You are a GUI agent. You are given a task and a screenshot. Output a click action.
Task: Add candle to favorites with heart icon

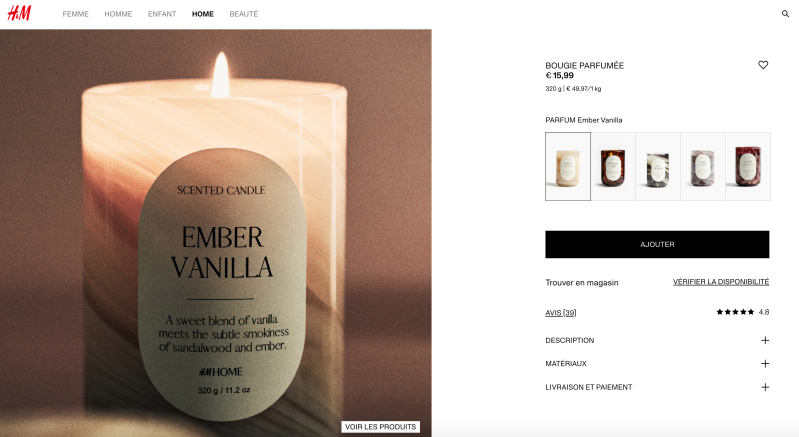[x=763, y=65]
